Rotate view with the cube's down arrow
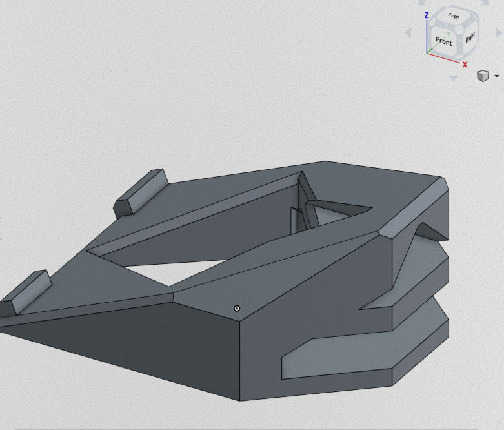 (x=453, y=78)
